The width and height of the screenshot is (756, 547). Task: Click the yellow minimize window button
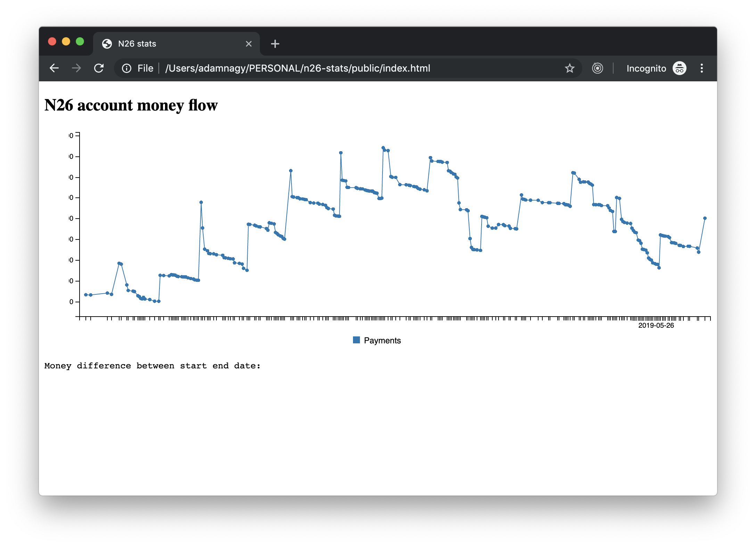66,42
